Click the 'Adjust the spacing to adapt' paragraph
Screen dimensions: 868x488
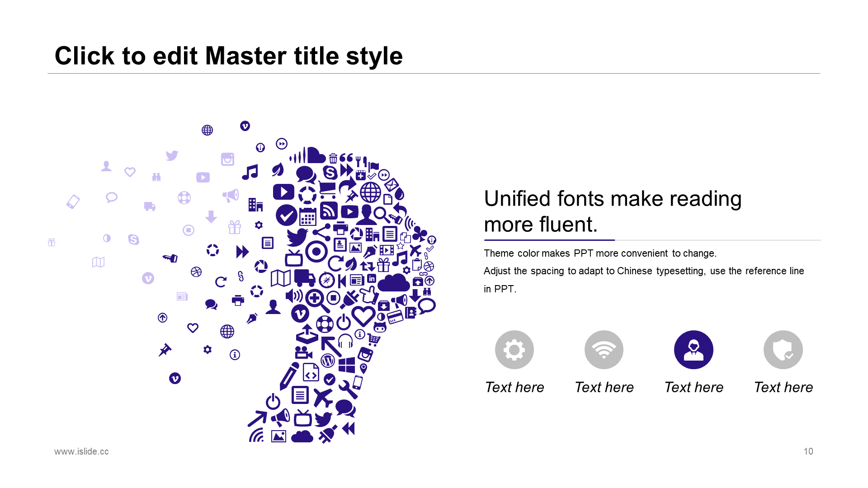click(x=644, y=280)
